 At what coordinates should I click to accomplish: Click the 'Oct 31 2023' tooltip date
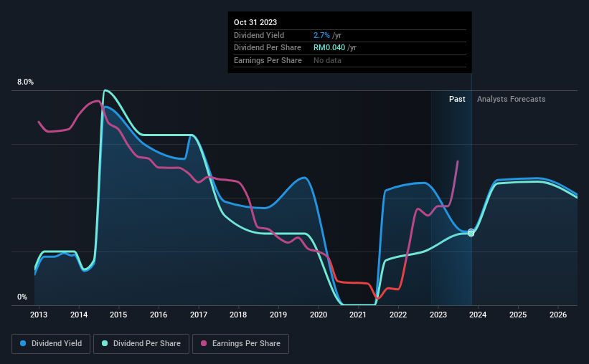click(255, 22)
